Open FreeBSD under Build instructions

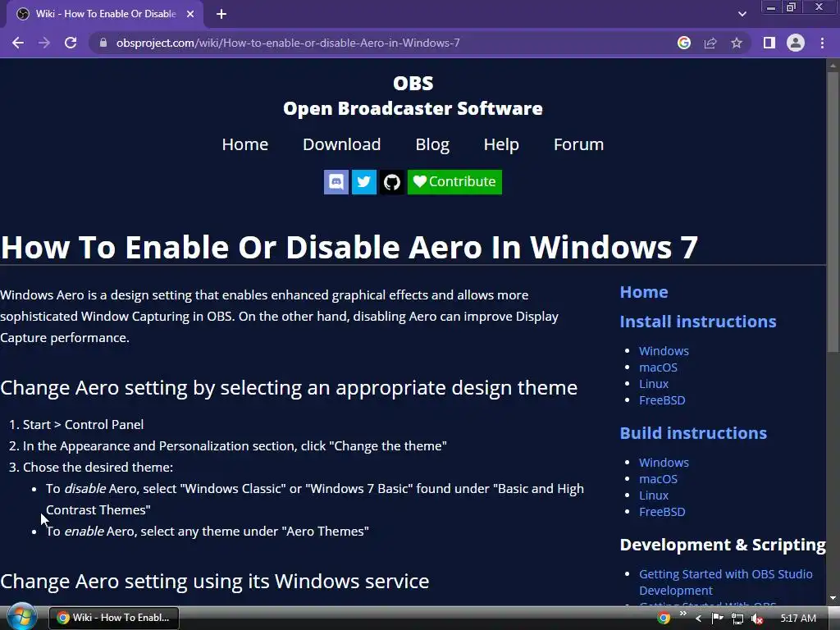coord(662,512)
